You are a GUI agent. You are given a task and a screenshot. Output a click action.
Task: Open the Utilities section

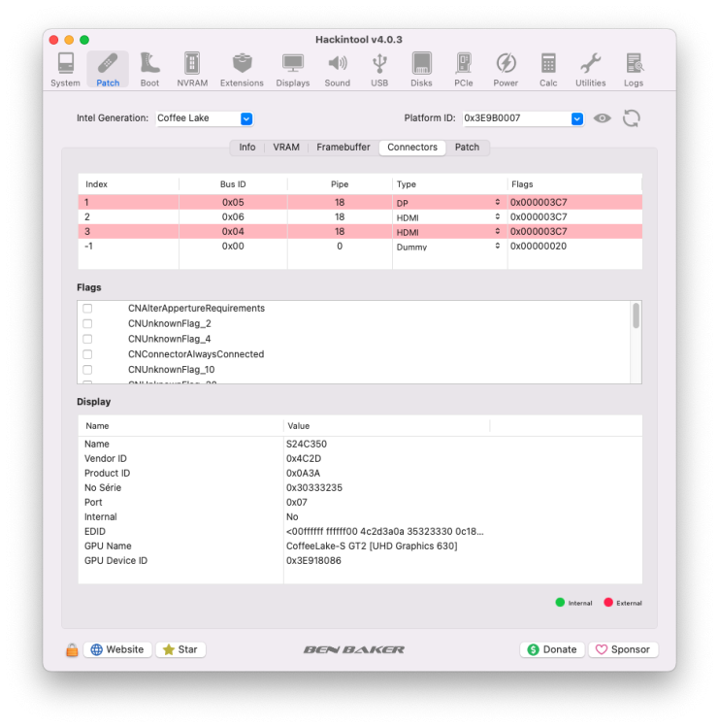[x=590, y=70]
